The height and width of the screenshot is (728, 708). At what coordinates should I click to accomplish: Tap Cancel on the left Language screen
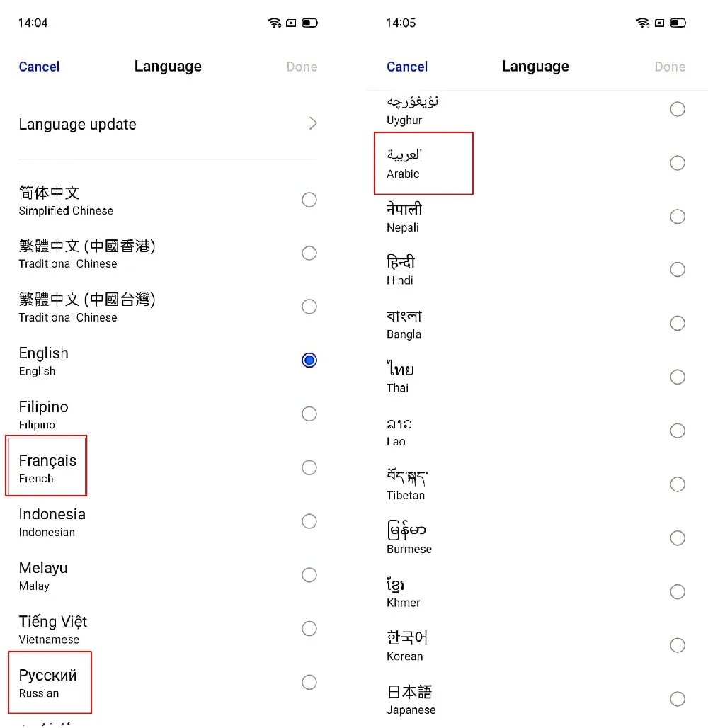tap(39, 67)
